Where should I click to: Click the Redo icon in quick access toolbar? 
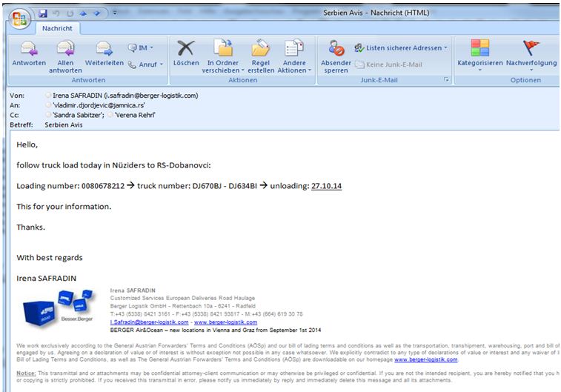click(x=70, y=13)
